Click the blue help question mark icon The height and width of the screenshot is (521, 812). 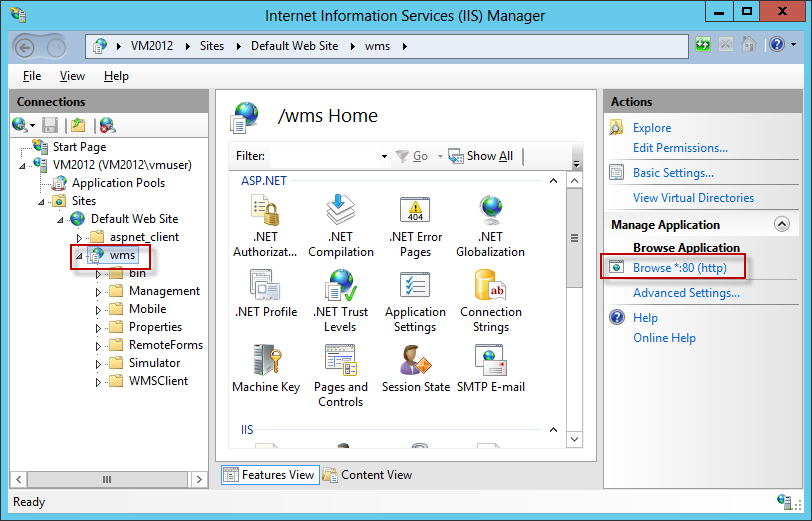tap(777, 45)
